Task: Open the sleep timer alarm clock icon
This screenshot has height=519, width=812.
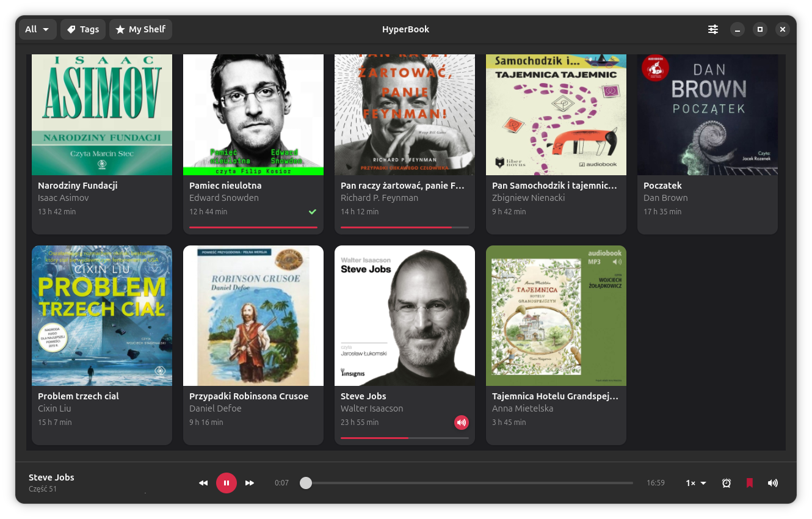Action: [x=727, y=483]
